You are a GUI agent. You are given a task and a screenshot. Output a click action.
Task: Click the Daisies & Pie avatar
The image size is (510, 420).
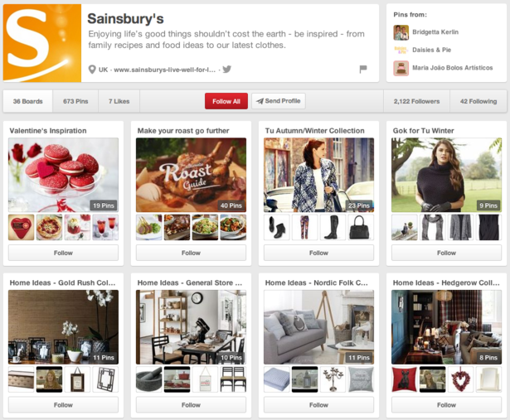[x=401, y=50]
